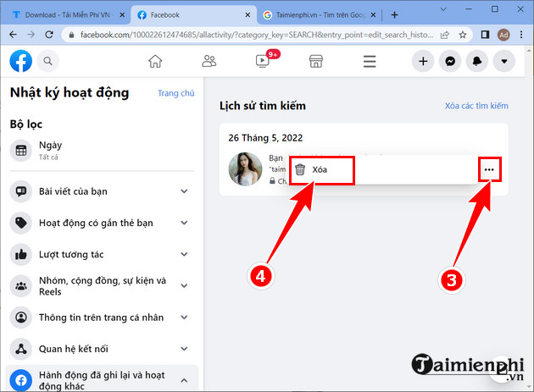Click the group people icon for Nhóm
Image resolution: width=534 pixels, height=392 pixels.
tap(21, 286)
